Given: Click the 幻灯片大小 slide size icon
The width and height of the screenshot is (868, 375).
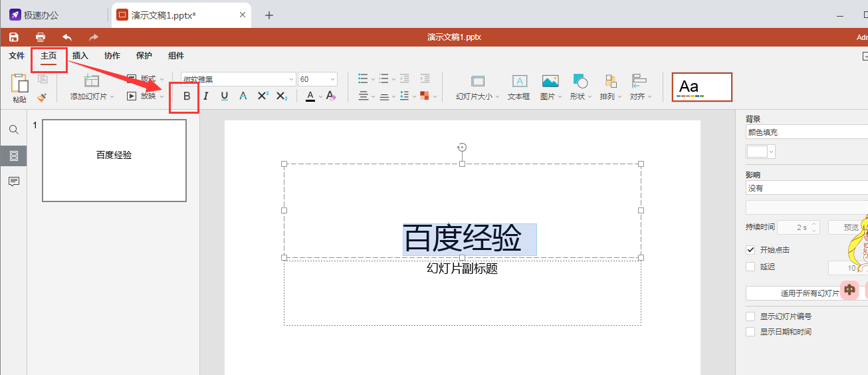Looking at the screenshot, I should [x=477, y=81].
